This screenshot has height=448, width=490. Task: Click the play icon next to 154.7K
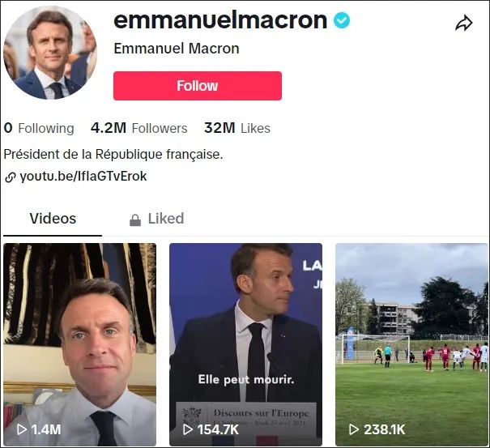click(x=187, y=429)
